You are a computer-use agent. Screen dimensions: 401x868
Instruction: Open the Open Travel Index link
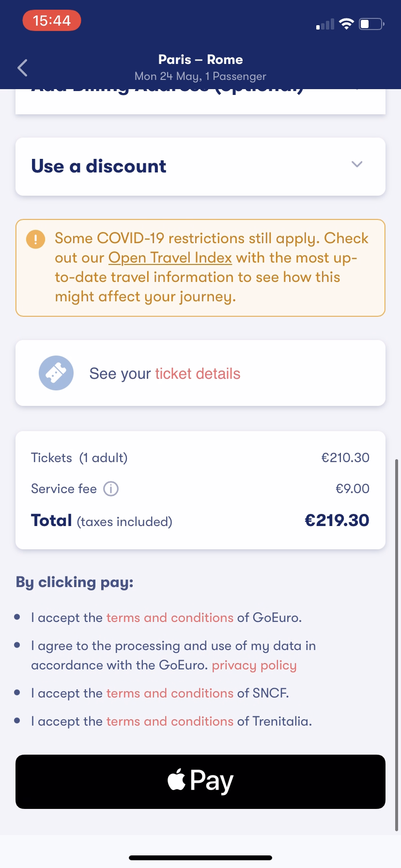coord(170,258)
